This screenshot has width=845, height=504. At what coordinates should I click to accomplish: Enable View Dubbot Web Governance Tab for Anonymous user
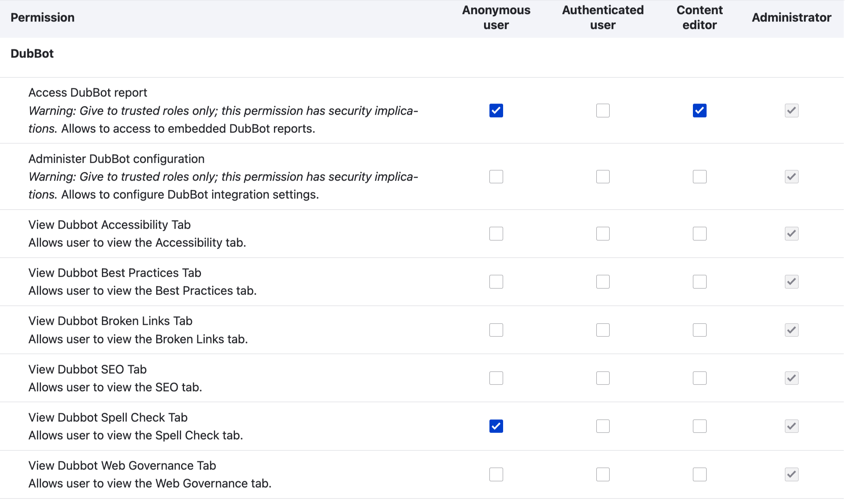496,474
